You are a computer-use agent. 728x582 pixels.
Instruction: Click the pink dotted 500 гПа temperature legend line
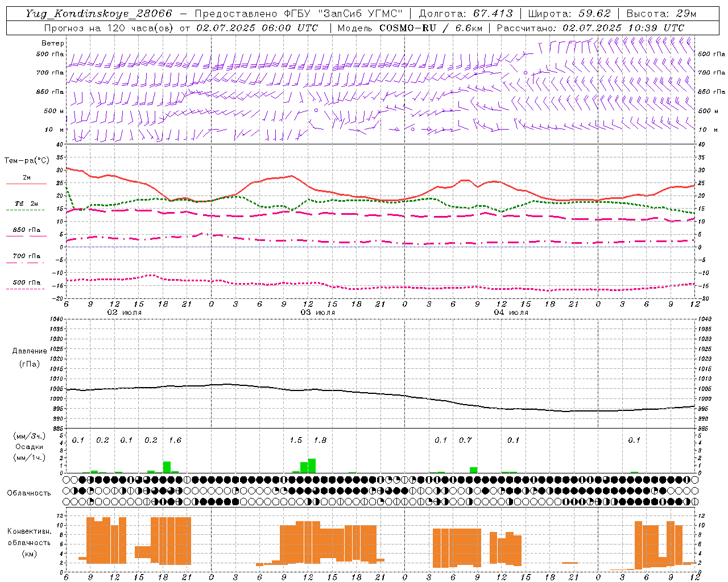(x=25, y=289)
